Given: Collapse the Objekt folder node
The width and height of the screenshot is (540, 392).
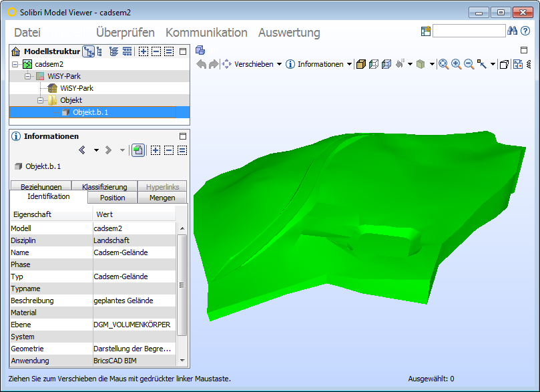Looking at the screenshot, I should pos(40,100).
